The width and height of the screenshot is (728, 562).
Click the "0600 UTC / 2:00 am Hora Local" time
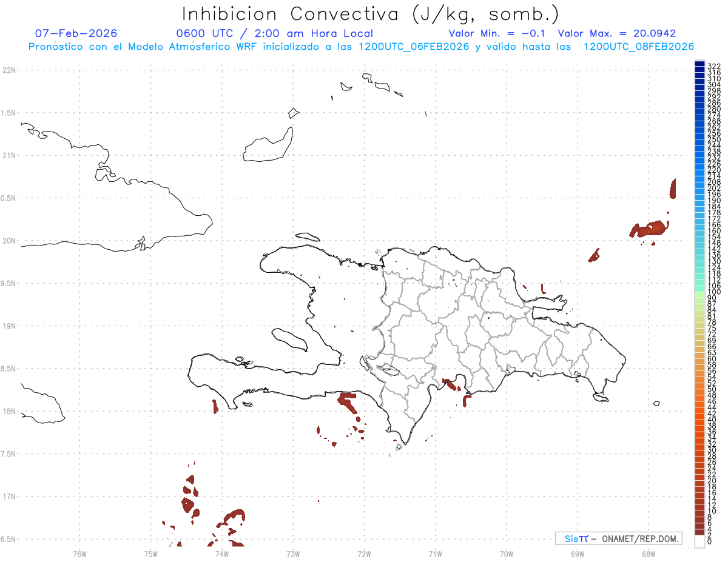(275, 34)
